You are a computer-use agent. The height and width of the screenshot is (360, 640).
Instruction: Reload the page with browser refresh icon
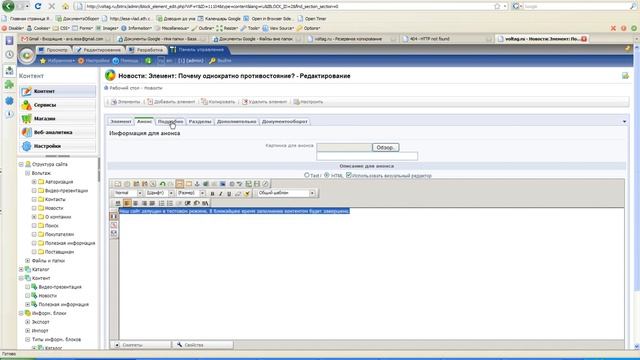point(38,6)
